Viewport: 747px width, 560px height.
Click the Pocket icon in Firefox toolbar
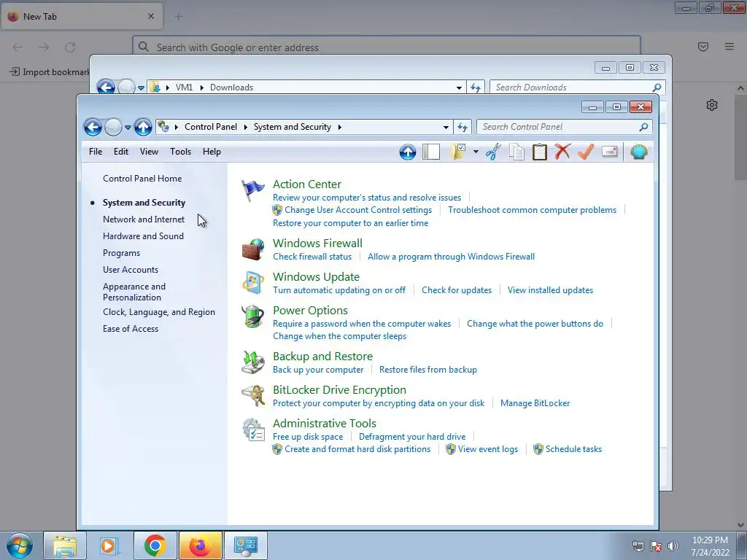(703, 46)
